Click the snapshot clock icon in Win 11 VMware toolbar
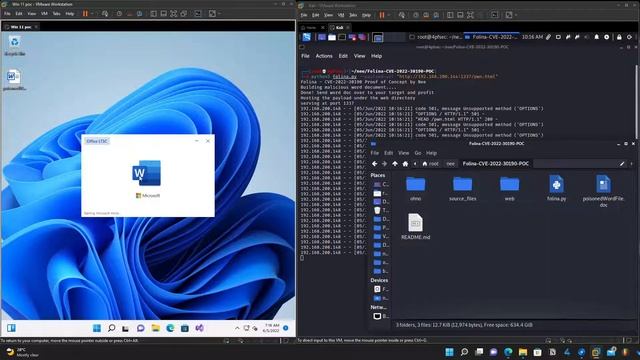 119,13
